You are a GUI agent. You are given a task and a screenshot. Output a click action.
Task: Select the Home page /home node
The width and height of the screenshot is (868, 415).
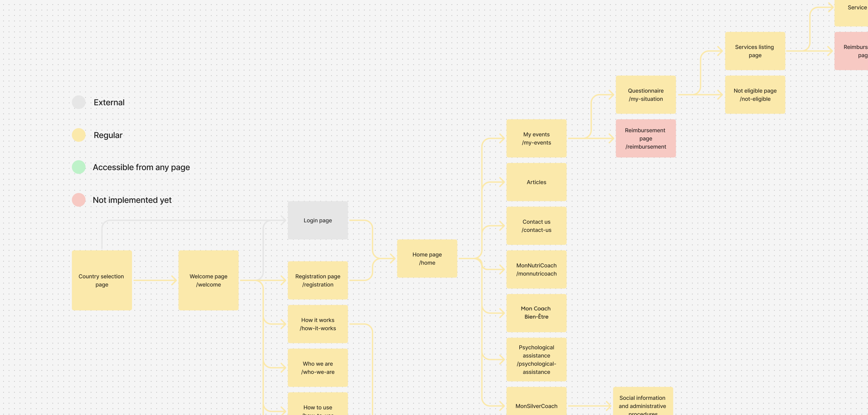427,258
